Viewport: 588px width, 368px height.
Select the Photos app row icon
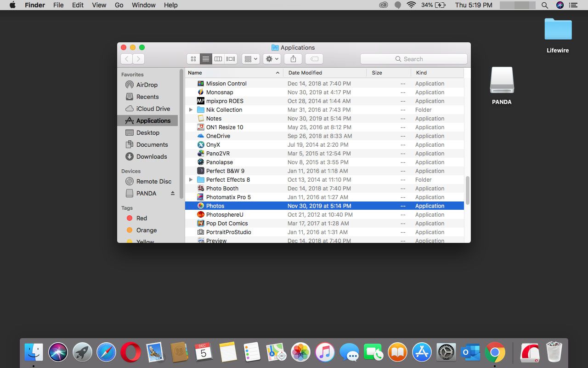(201, 206)
